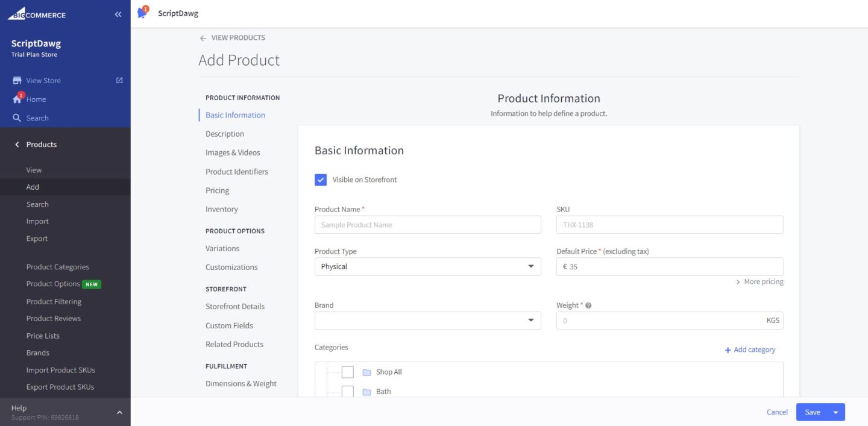Switch to the Pricing section
868x426 pixels.
[x=217, y=190]
